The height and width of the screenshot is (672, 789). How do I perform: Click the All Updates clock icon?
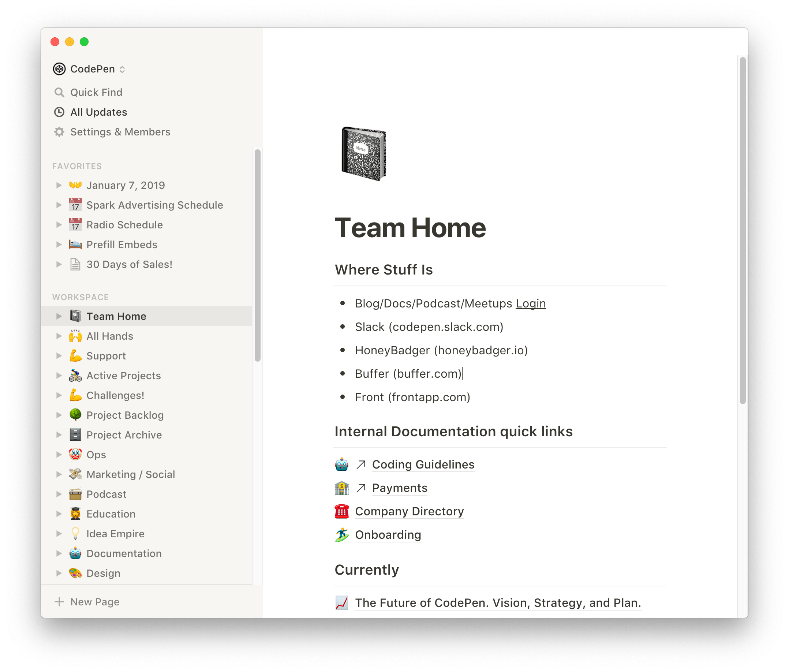pyautogui.click(x=59, y=112)
